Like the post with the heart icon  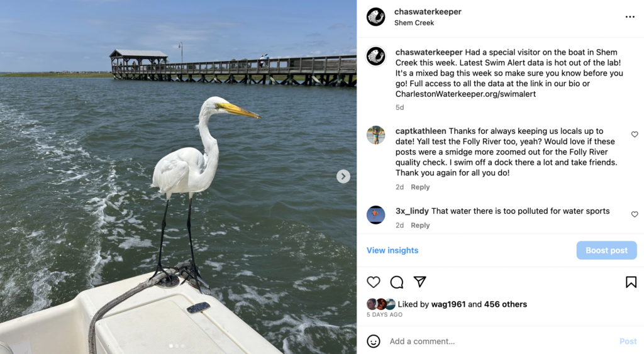374,282
